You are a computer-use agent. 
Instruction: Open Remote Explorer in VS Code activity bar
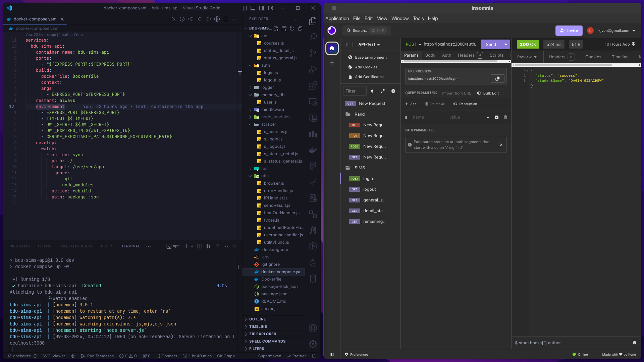313,102
